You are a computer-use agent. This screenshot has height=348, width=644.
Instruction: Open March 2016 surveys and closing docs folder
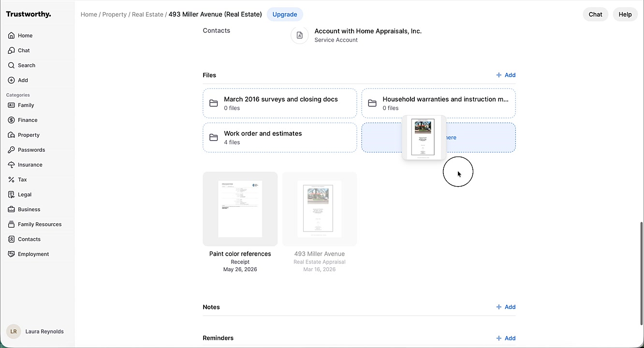click(x=280, y=103)
